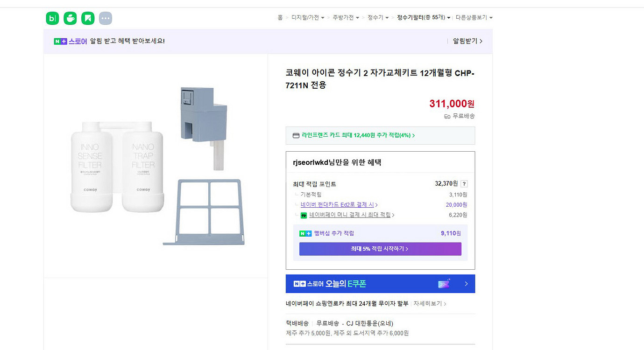Screen dimensions: 644x350
Task: Click the 알림받기 notification link
Action: point(467,41)
